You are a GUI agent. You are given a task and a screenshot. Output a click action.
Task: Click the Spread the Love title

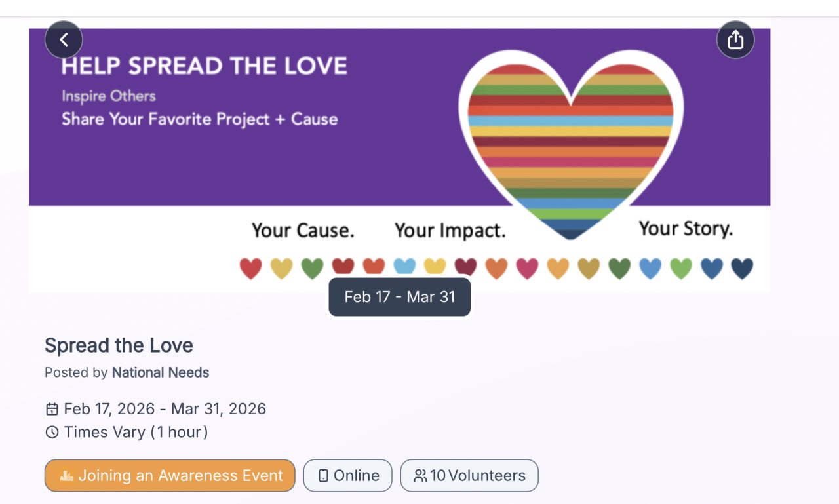[119, 345]
